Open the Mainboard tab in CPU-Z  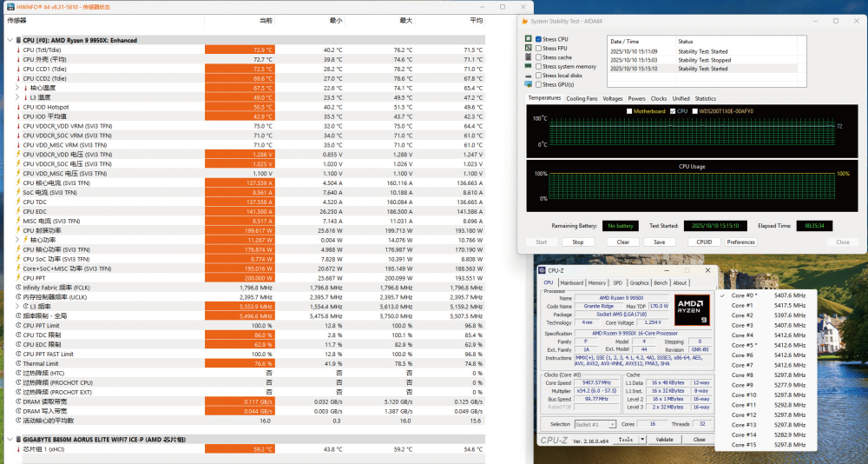[x=572, y=282]
